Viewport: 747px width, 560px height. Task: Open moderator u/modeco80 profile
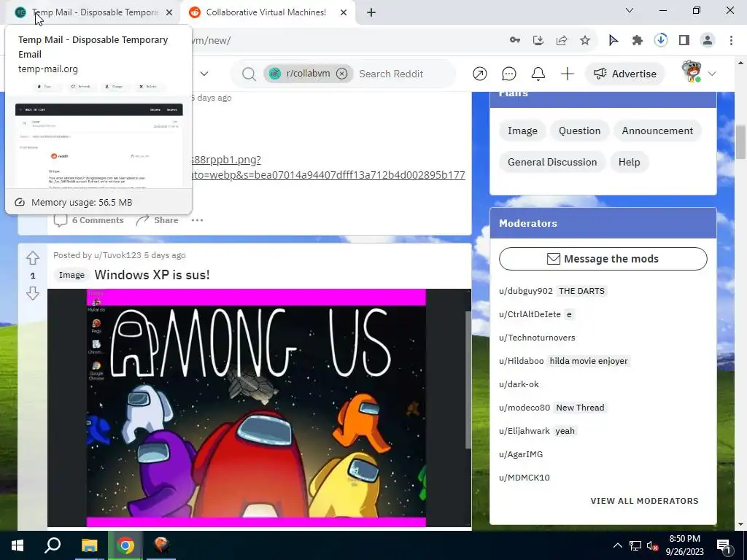tap(525, 408)
